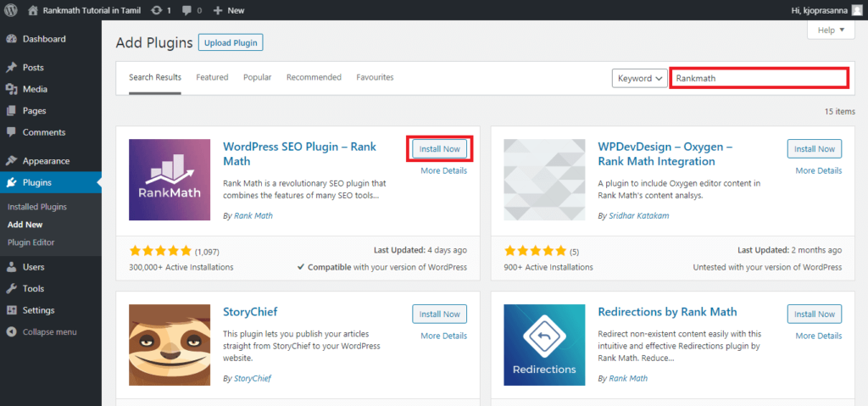Click the Upload Plugin button
This screenshot has height=406, width=868.
click(x=231, y=42)
